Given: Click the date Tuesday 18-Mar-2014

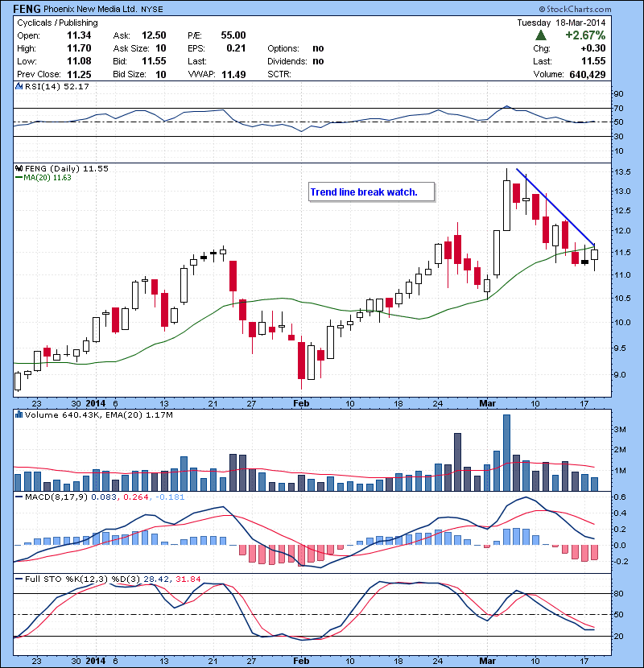Looking at the screenshot, I should point(561,23).
